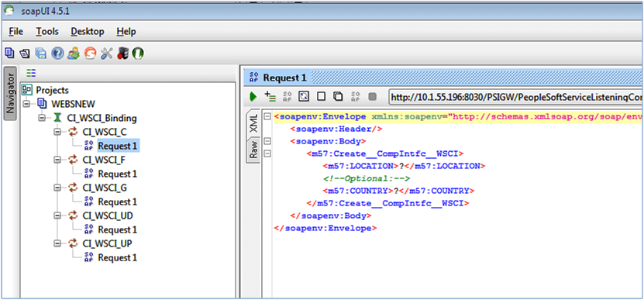The image size is (644, 300).
Task: Create a new soapUI project from toolbar
Action: coord(9,53)
